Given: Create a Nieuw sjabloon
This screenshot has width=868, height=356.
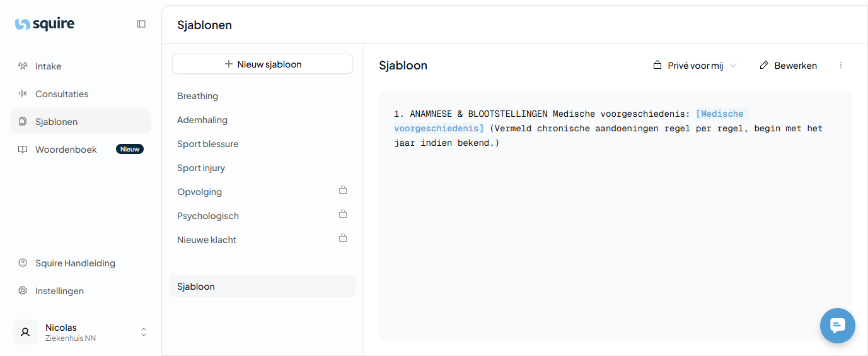Looking at the screenshot, I should point(262,64).
